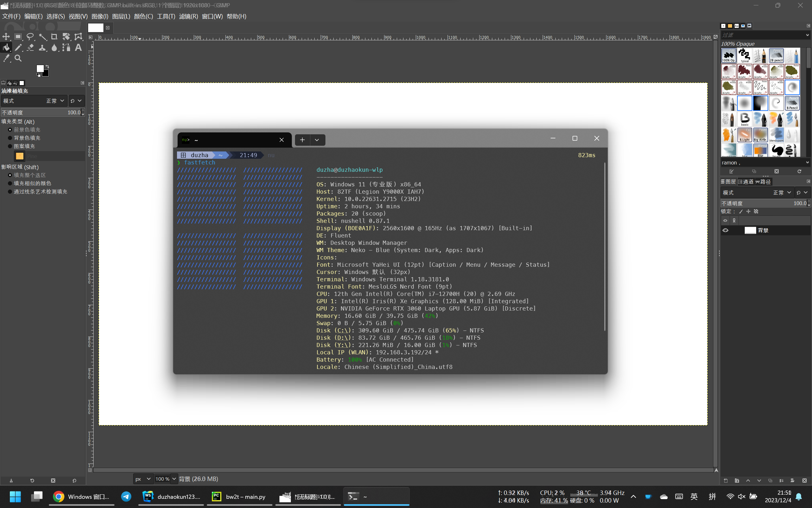The width and height of the screenshot is (812, 508).
Task: Select the Paths tool
Action: click(66, 47)
